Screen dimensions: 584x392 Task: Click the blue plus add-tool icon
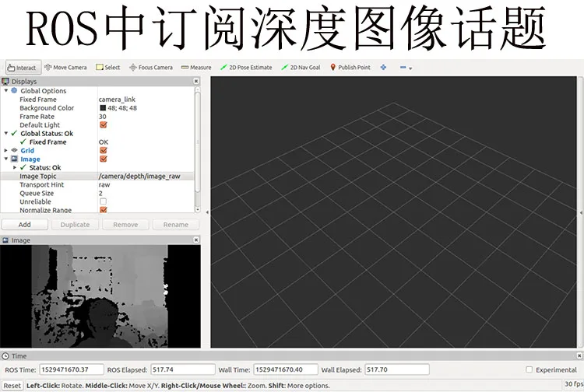click(x=383, y=68)
